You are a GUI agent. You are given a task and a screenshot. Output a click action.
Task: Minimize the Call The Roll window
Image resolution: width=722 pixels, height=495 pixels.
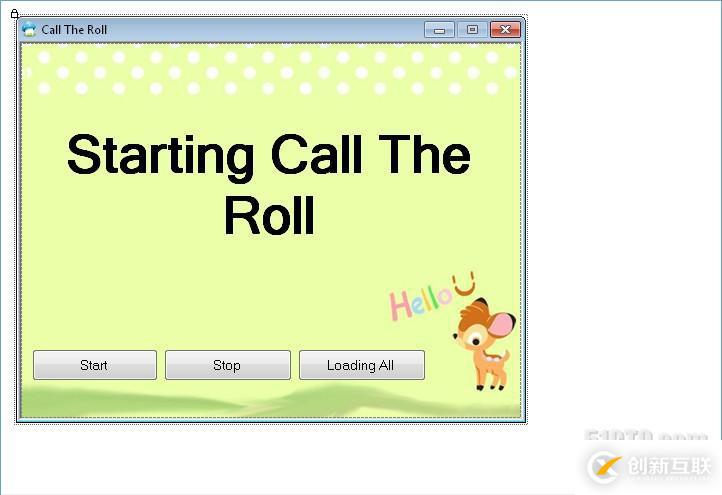click(x=439, y=30)
